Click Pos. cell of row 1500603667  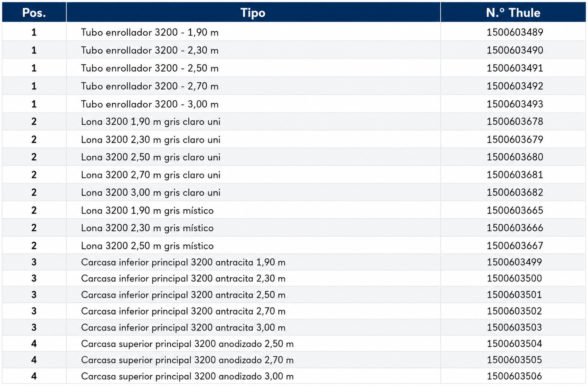point(34,246)
